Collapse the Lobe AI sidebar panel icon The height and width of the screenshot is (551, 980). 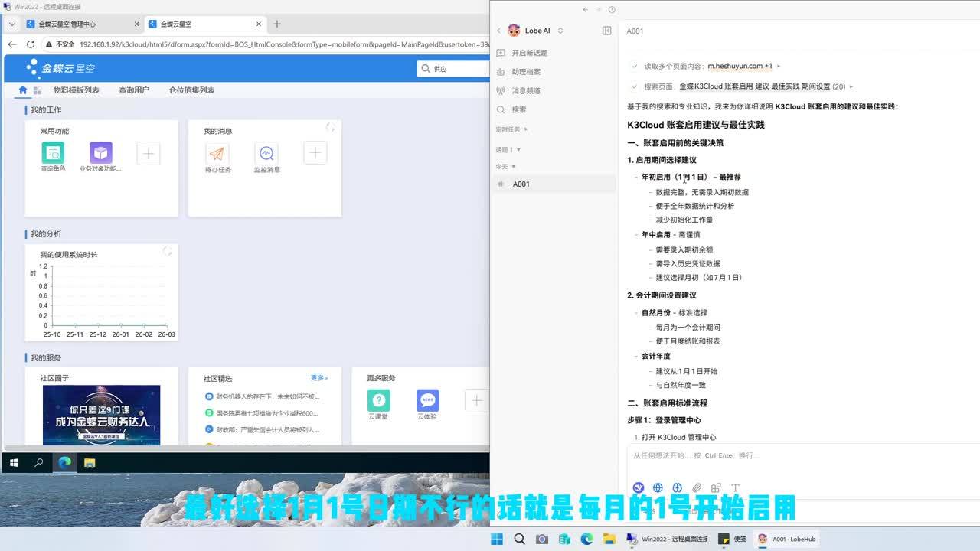pos(606,31)
